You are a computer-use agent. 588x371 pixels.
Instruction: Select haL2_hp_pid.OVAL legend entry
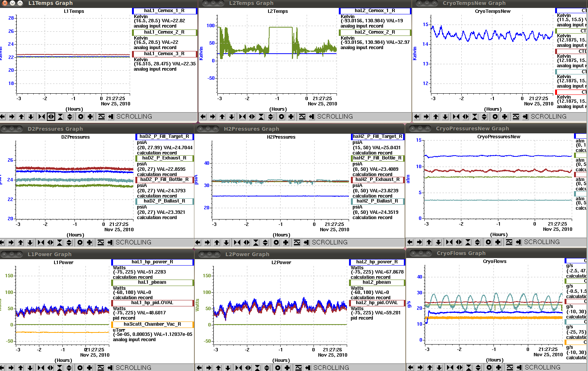pyautogui.click(x=377, y=303)
